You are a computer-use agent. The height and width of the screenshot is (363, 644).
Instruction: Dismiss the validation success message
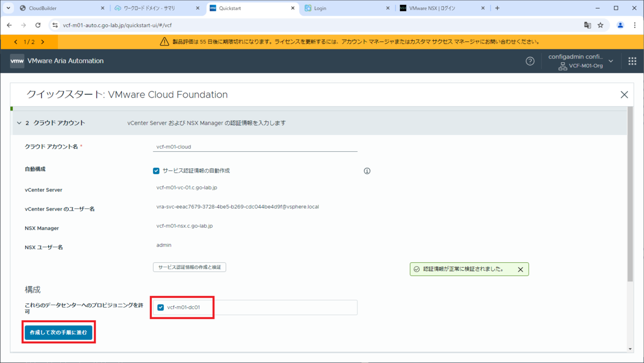[520, 270]
